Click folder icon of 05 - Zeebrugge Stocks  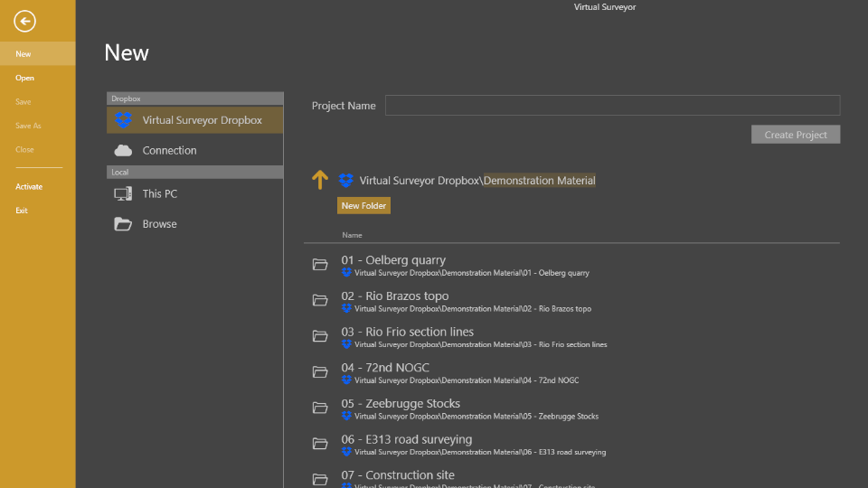tap(320, 408)
